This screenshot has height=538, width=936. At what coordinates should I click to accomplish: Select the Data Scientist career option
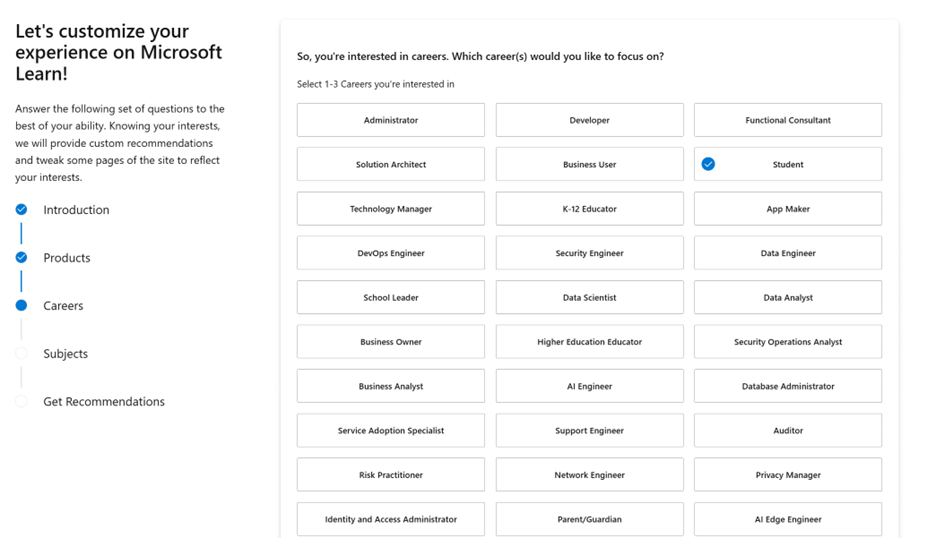tap(589, 297)
